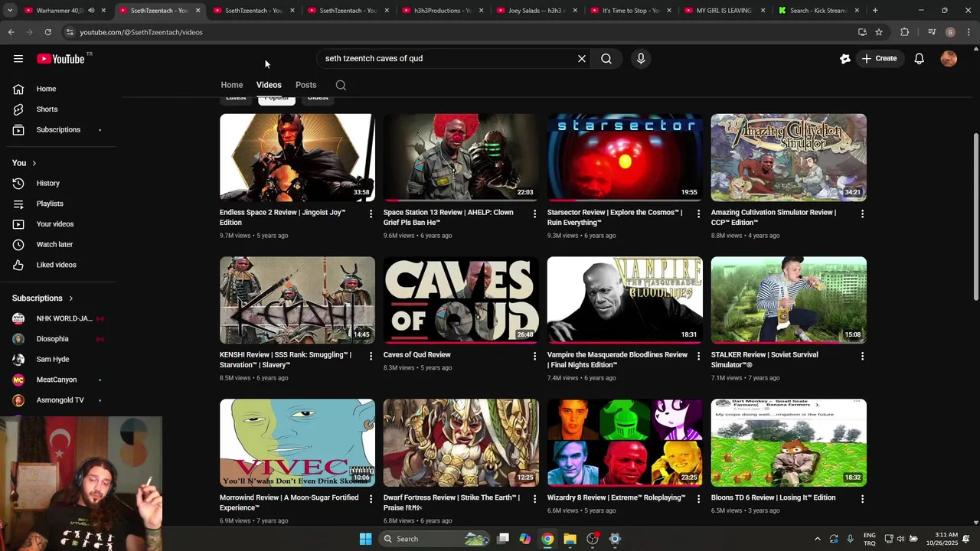980x551 pixels.
Task: Open options menu for Caves of Qud Review
Action: (534, 356)
